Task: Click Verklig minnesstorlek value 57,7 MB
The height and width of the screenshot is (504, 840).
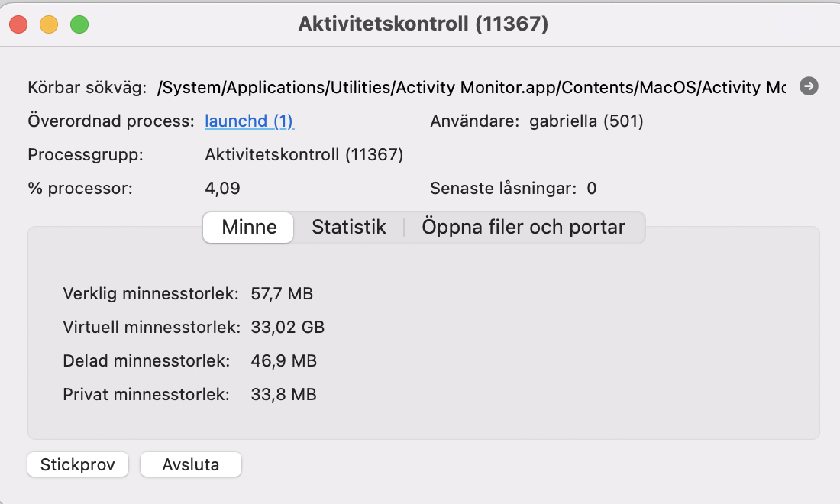Action: coord(282,293)
